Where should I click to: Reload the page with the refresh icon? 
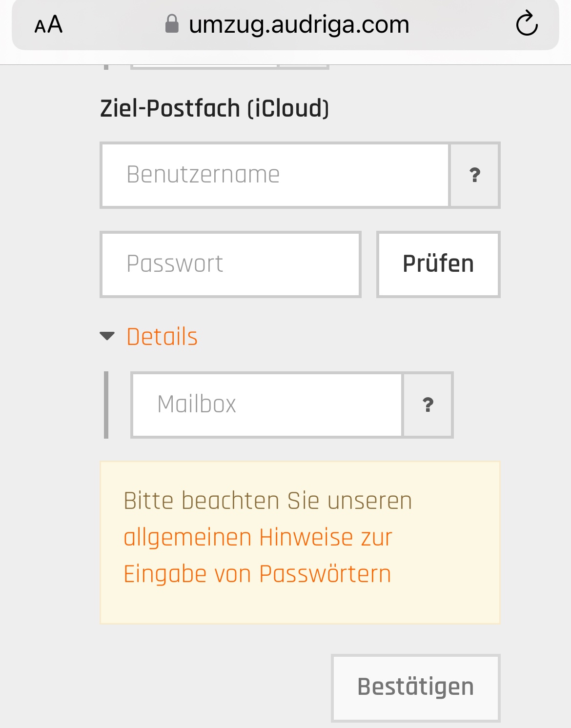point(527,24)
